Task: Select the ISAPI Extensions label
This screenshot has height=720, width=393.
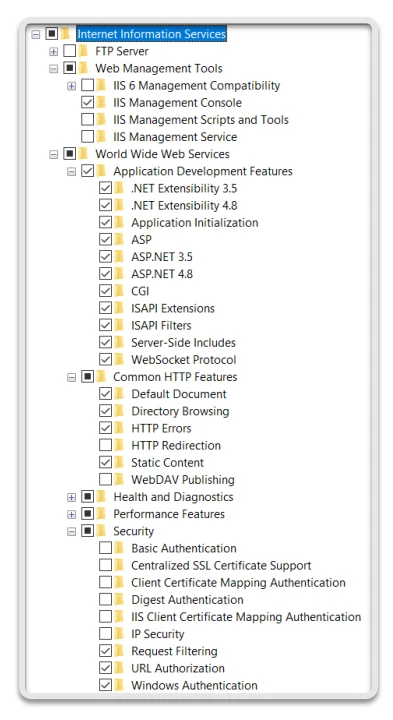Action: coord(173,308)
